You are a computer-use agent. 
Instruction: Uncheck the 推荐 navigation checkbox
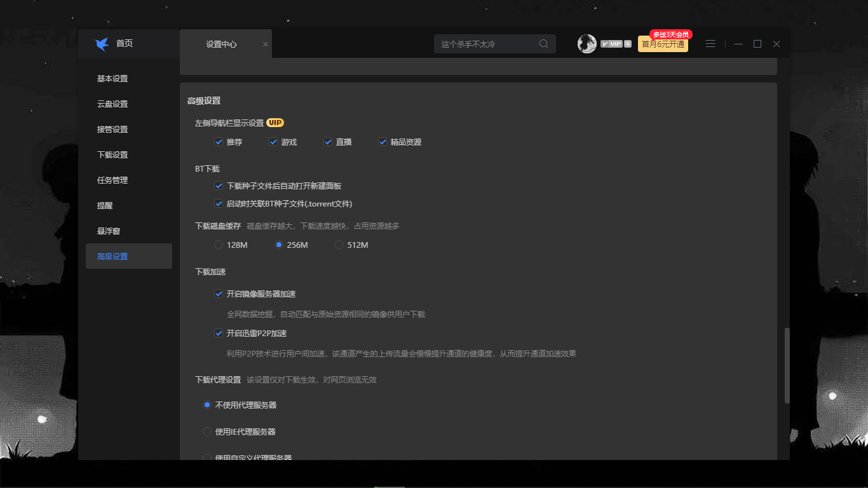[x=219, y=142]
